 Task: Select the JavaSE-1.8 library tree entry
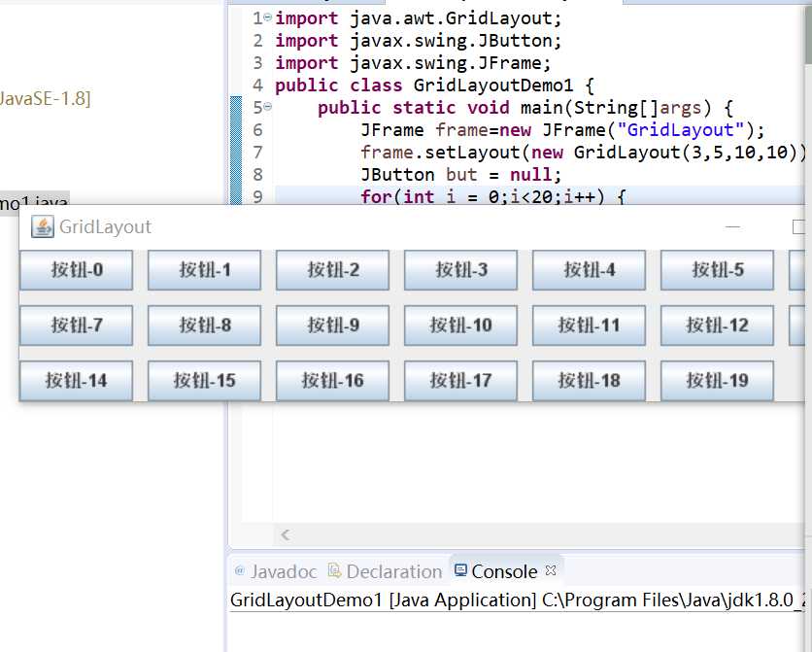(x=45, y=98)
